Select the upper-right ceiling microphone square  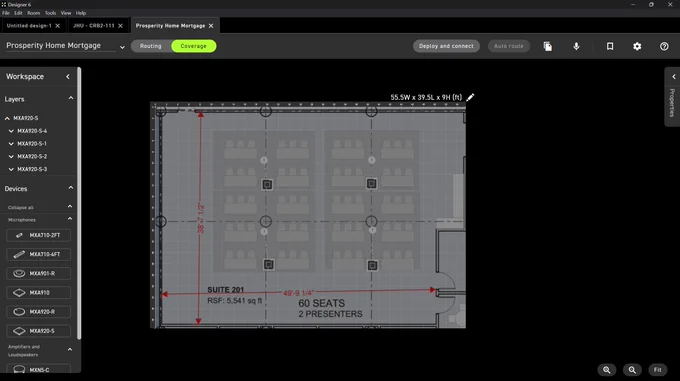pyautogui.click(x=371, y=184)
